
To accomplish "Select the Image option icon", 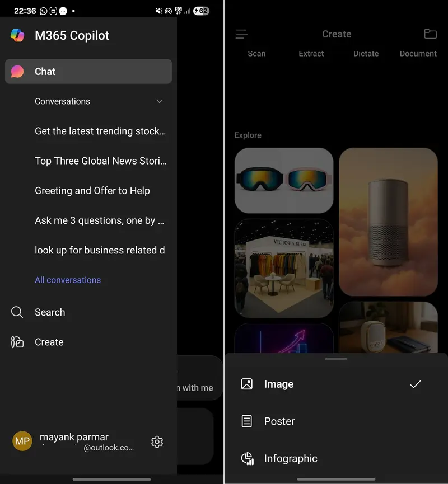I will [x=246, y=384].
